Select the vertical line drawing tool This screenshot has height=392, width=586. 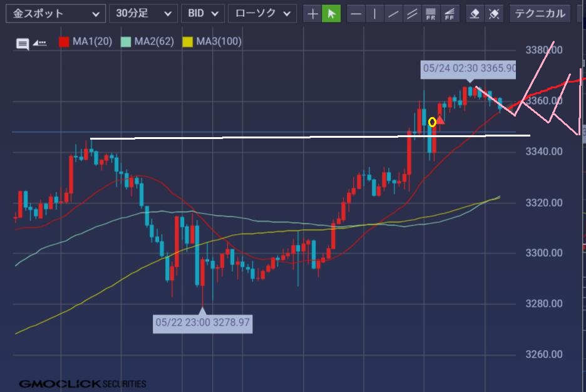[374, 14]
